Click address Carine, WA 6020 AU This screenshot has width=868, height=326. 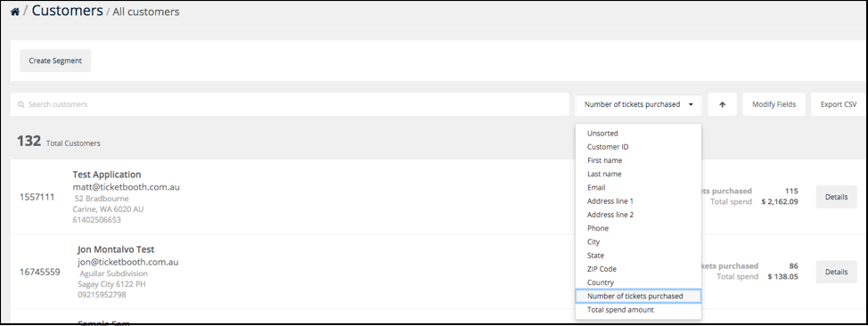pos(109,209)
